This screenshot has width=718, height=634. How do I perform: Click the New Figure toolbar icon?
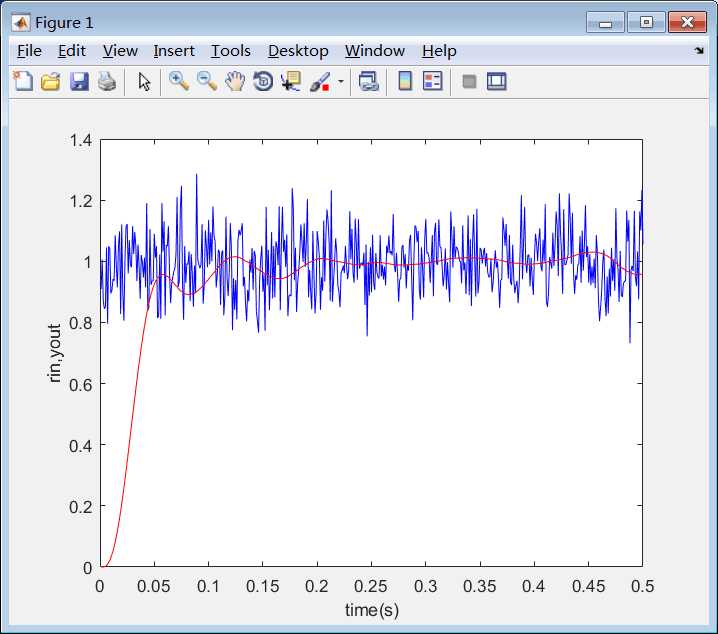pos(23,81)
